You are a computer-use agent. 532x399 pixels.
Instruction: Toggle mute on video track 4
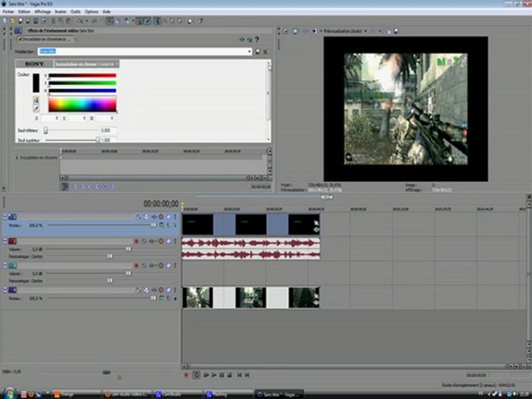tap(161, 290)
